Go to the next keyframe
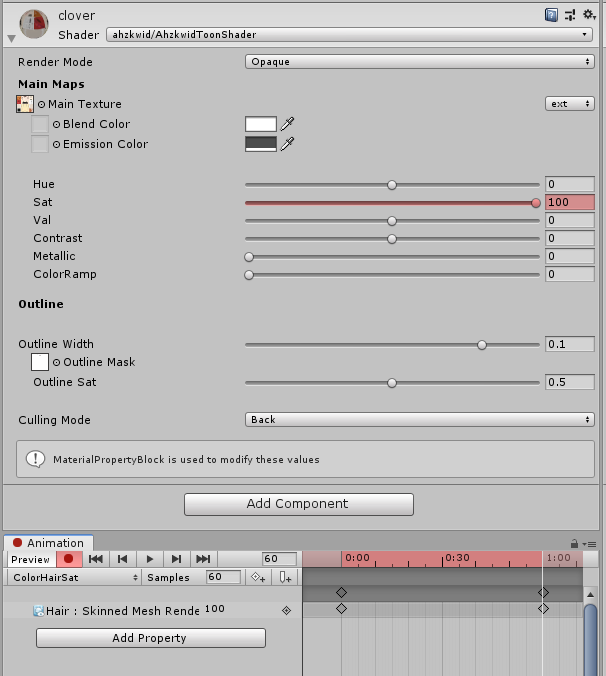Viewport: 606px width, 676px height. pos(176,559)
